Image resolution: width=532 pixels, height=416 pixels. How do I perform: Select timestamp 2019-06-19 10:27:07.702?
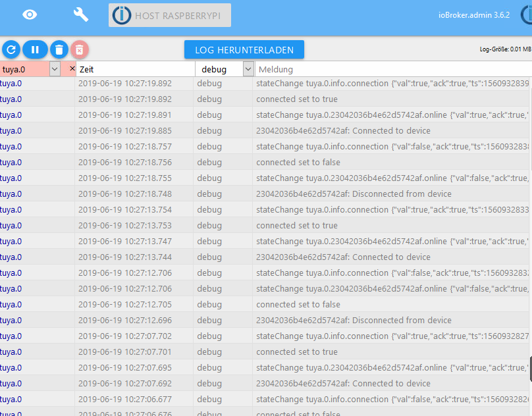point(125,336)
